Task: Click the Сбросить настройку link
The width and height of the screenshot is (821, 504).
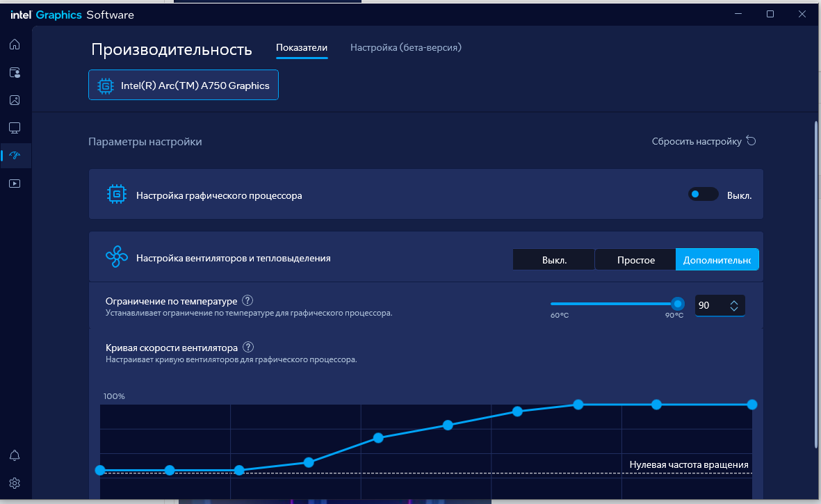Action: (697, 141)
